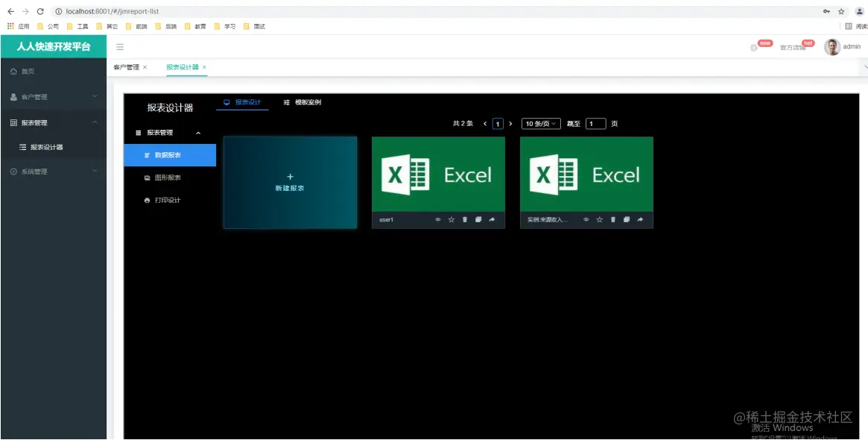This screenshot has height=440, width=868.
Task: Open the 官方店铺 link
Action: point(793,48)
